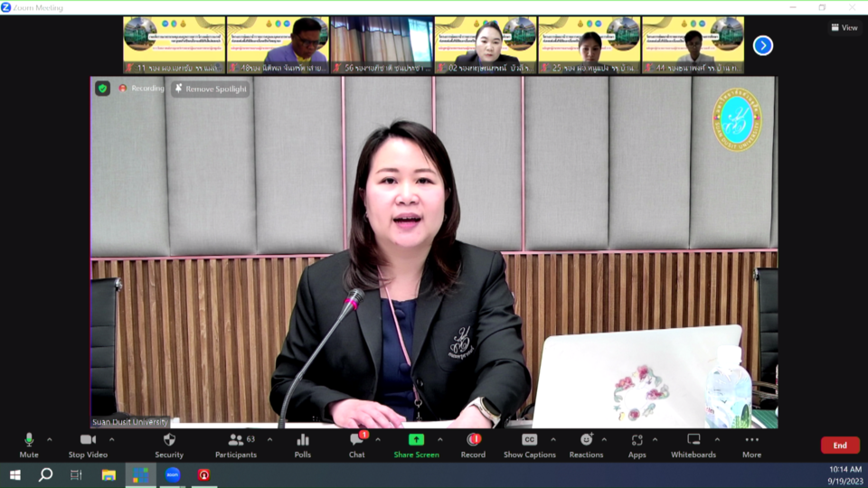Toggle the Record button
This screenshot has height=488, width=868.
(x=473, y=446)
